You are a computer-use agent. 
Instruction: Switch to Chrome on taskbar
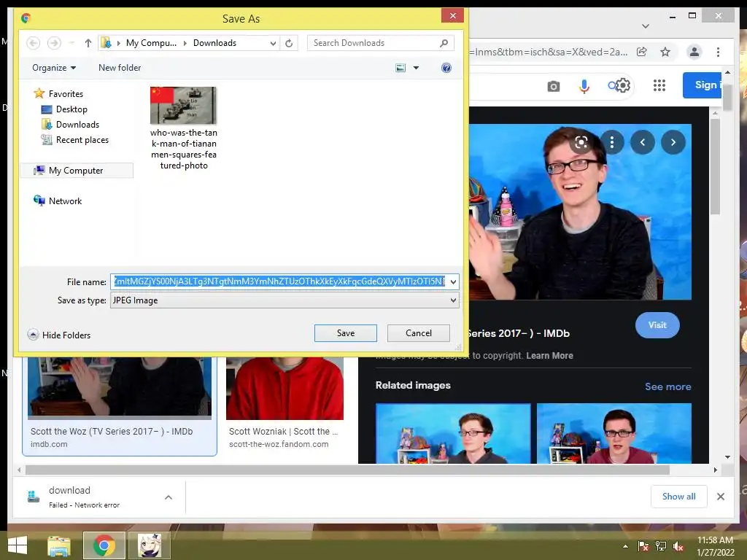pos(104,545)
